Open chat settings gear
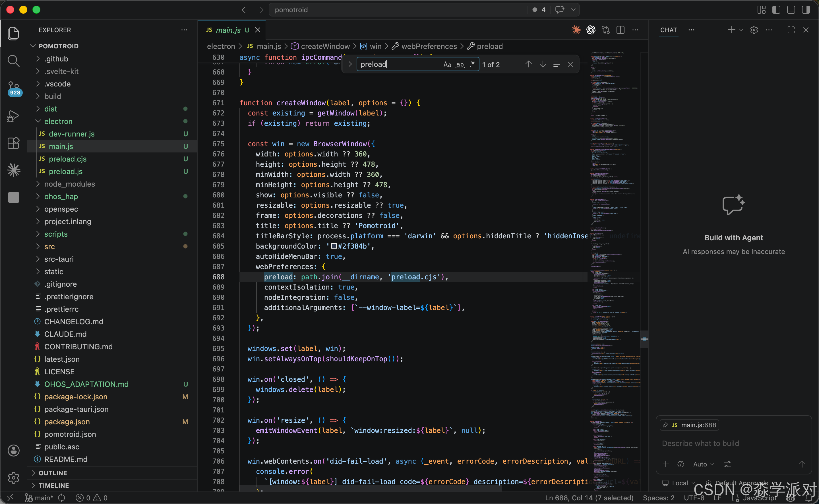This screenshot has width=819, height=504. point(754,30)
